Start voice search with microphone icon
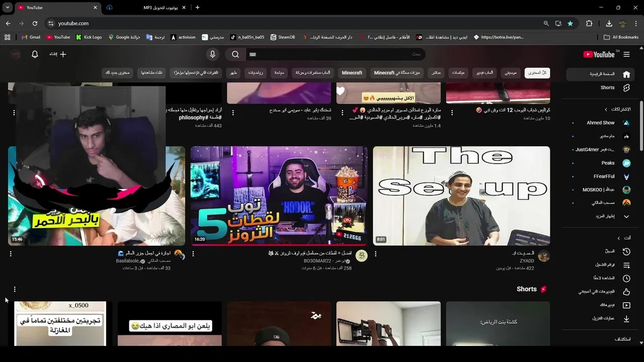The image size is (644, 362). 212,54
